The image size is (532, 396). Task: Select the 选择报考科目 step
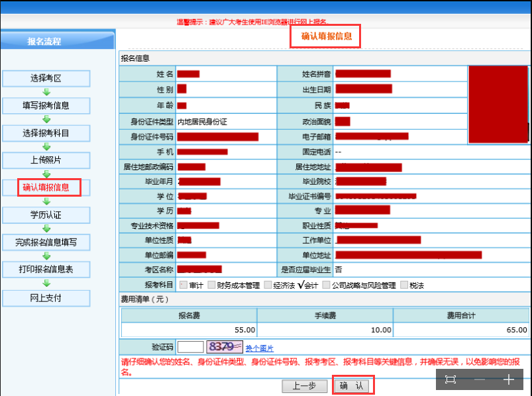(46, 133)
